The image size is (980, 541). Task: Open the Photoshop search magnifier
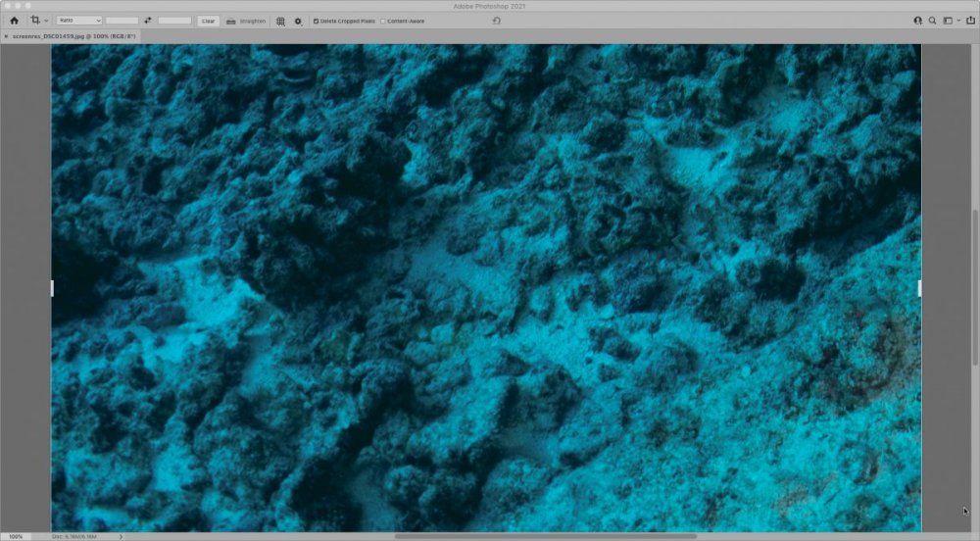tap(933, 21)
